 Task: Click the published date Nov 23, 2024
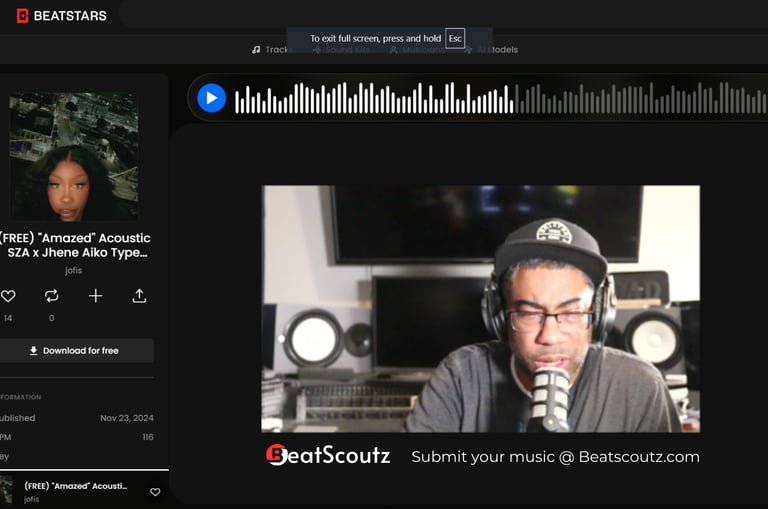(x=127, y=418)
